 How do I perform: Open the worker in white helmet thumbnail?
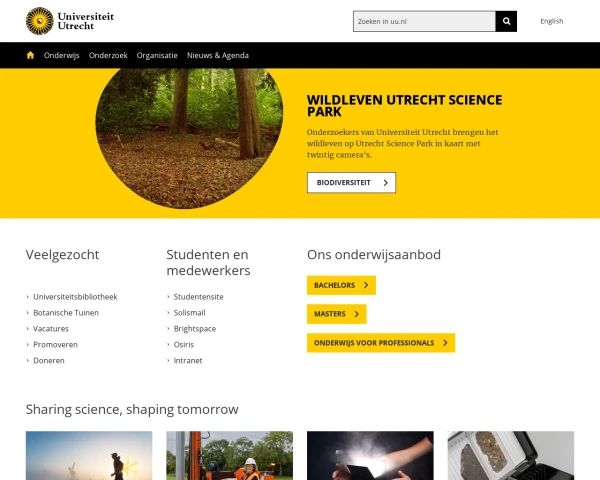tap(230, 456)
